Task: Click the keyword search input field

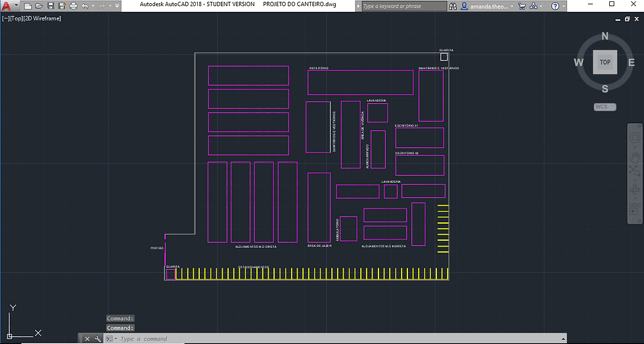Action: [x=404, y=6]
